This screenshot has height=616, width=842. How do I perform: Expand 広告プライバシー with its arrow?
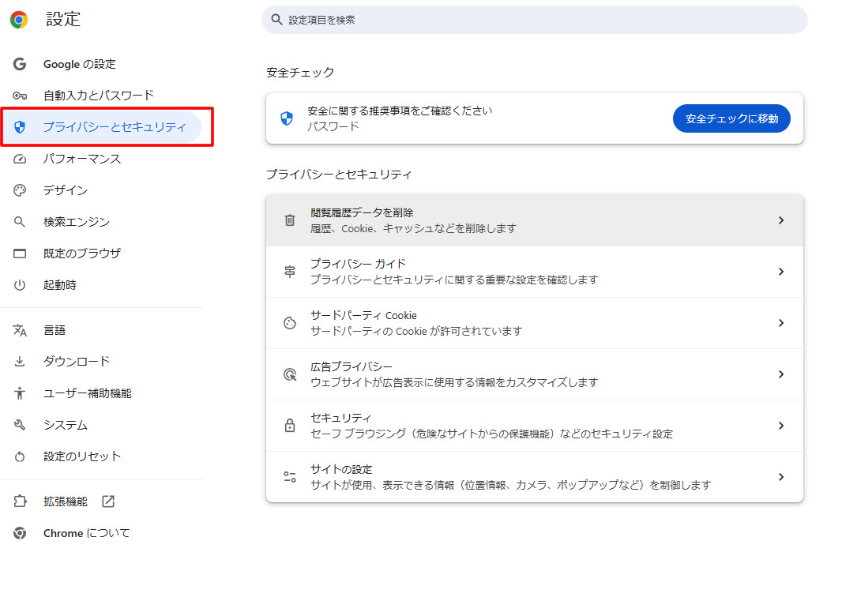click(780, 374)
